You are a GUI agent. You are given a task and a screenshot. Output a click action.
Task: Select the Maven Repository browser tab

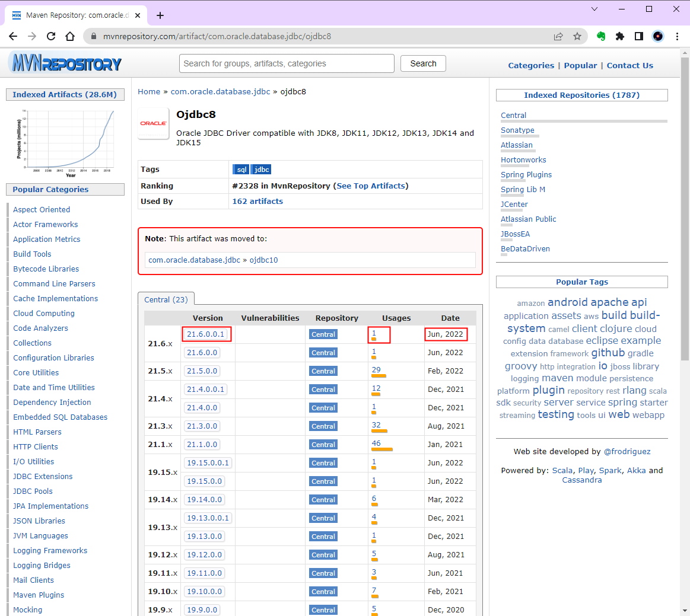77,15
